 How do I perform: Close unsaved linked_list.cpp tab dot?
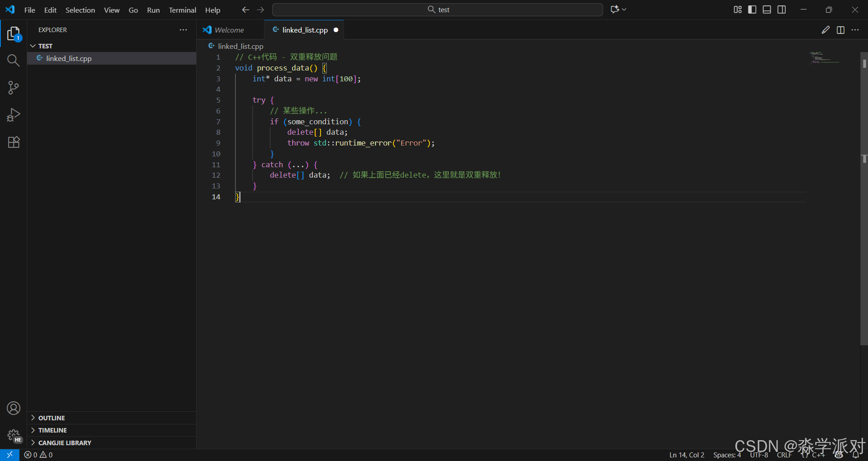pos(336,30)
